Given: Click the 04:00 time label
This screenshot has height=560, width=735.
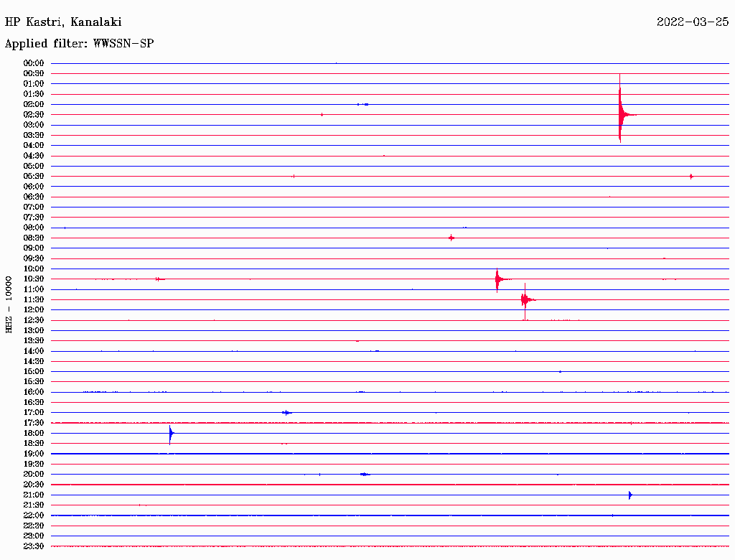Looking at the screenshot, I should [x=34, y=146].
